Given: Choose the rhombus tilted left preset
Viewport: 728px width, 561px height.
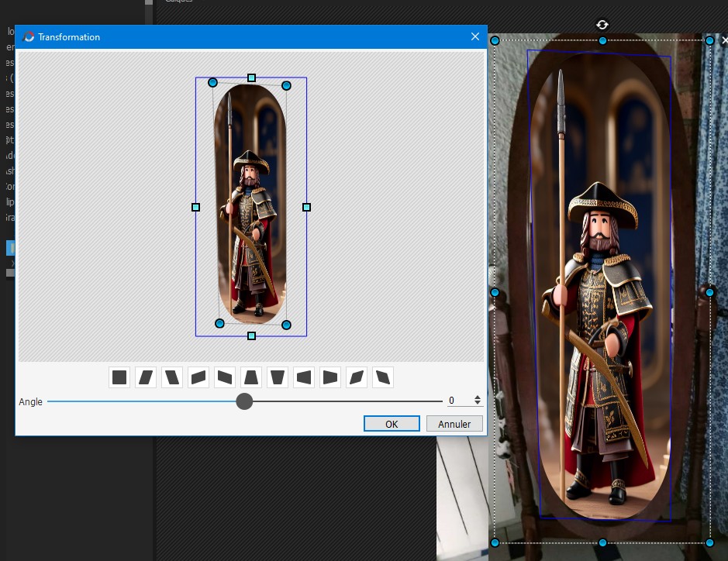Looking at the screenshot, I should 383,377.
